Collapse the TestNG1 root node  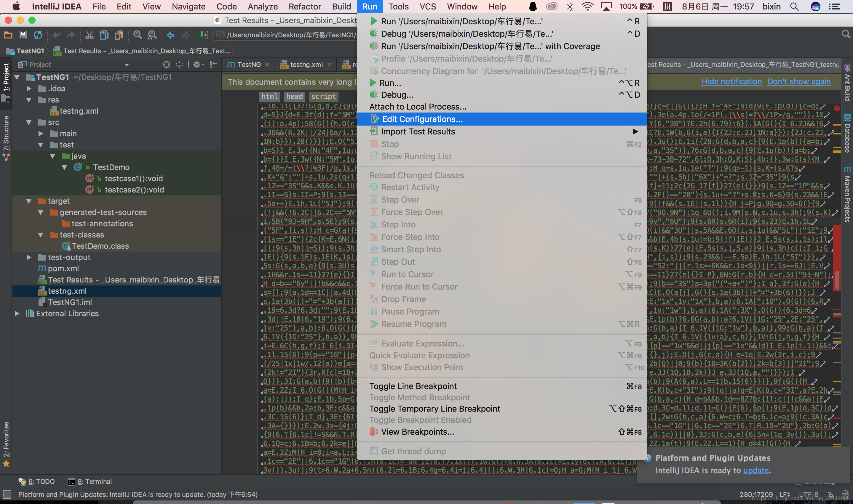pos(17,77)
